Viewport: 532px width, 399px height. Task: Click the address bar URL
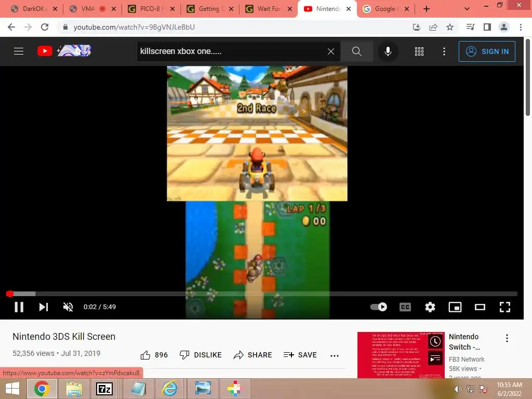point(134,27)
